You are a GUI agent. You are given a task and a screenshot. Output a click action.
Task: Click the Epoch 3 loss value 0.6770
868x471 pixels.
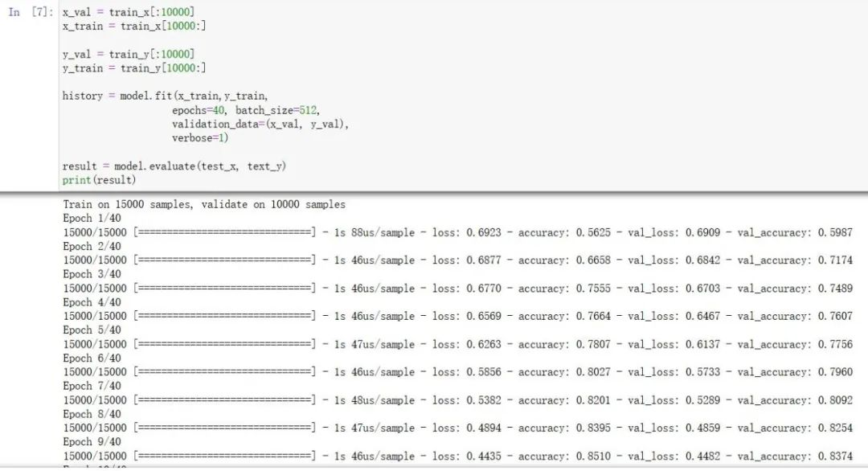[x=483, y=289]
